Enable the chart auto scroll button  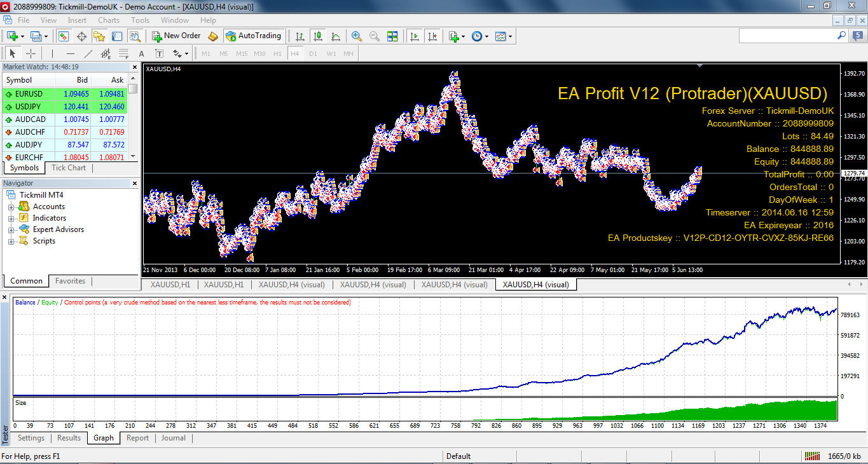pos(415,36)
